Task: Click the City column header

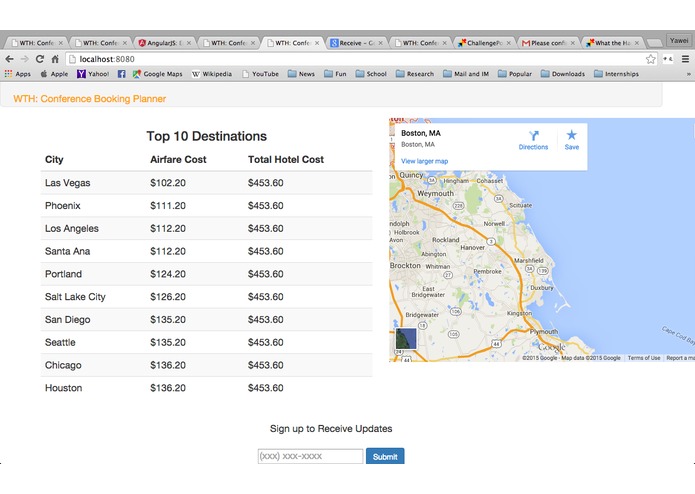Action: 54,159
